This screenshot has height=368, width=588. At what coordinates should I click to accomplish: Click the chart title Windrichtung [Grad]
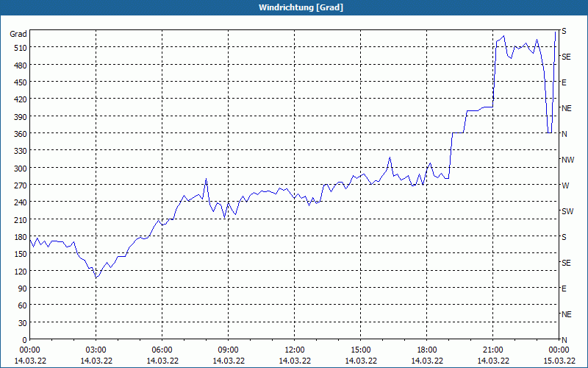[301, 7]
